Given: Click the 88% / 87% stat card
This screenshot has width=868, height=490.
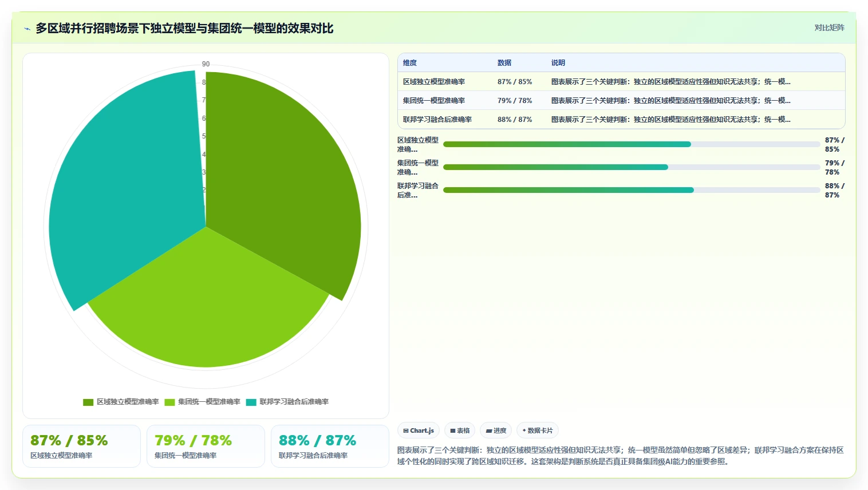Looking at the screenshot, I should 330,446.
